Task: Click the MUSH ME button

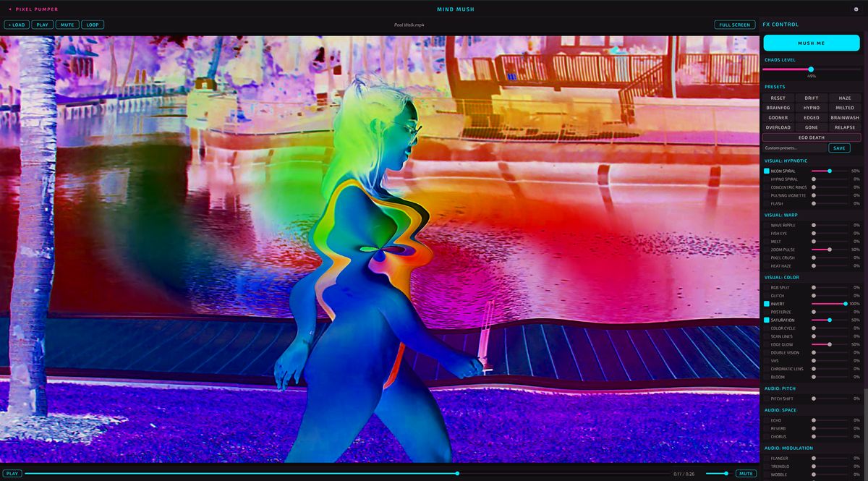Action: pos(812,43)
